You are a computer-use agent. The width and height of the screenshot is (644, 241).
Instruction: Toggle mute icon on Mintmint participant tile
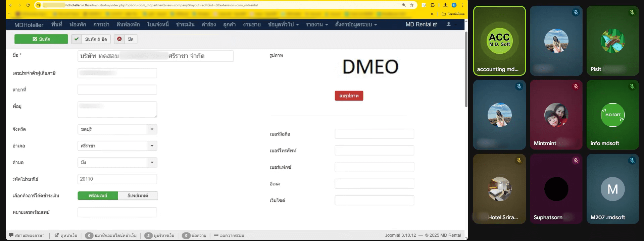tap(576, 87)
